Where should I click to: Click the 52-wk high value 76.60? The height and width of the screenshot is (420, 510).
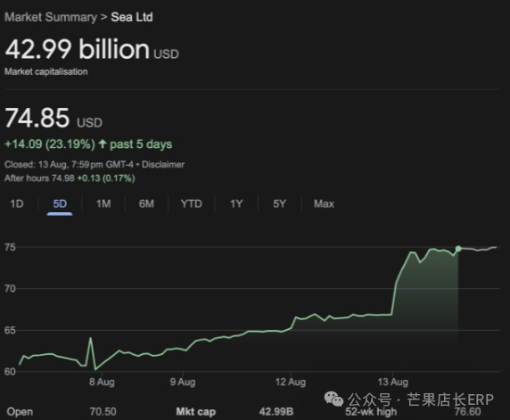coord(468,412)
